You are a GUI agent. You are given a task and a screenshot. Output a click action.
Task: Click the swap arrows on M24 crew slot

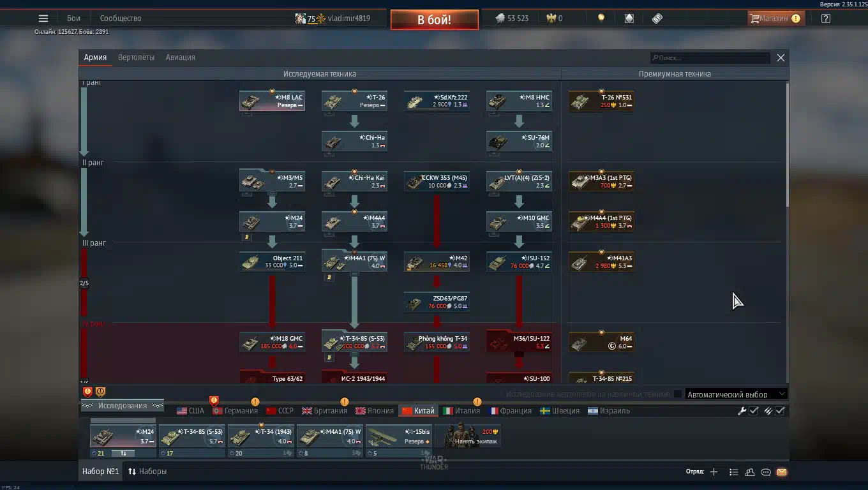point(123,453)
